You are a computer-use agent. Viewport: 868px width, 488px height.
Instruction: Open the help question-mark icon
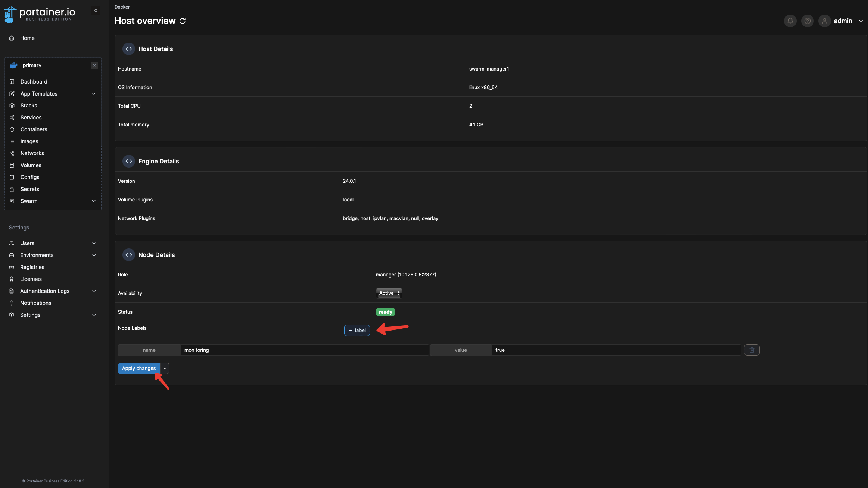pos(808,21)
